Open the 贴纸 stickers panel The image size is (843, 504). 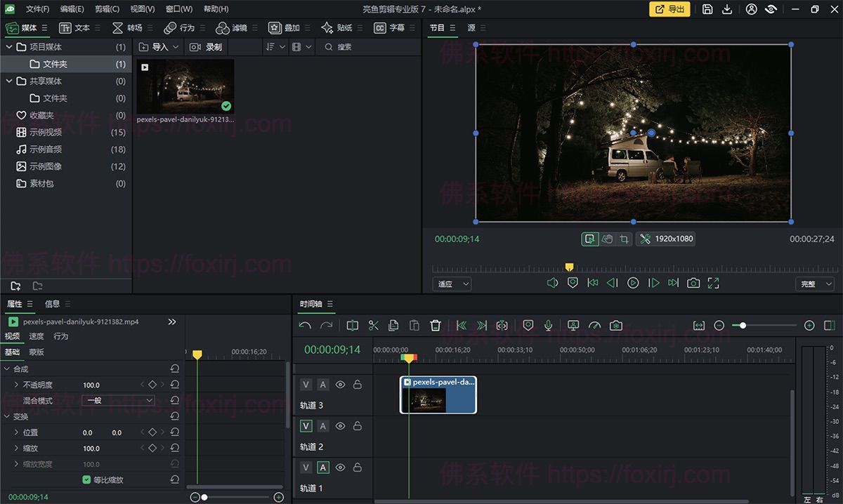pyautogui.click(x=343, y=27)
